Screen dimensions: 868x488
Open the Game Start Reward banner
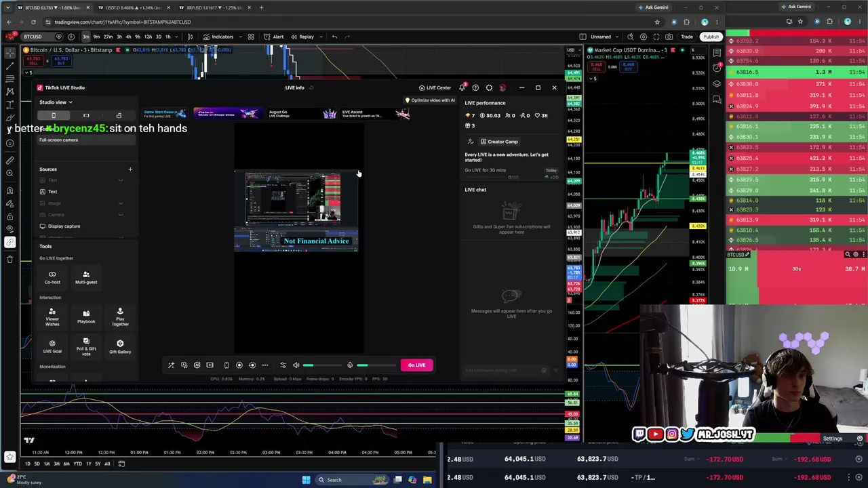tap(164, 113)
